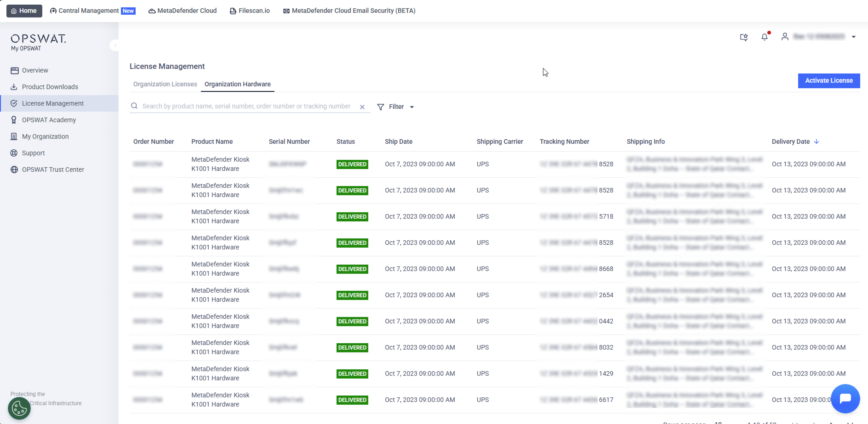Screen dimensions: 868x424
Task: Click the search magnifier icon
Action: (x=134, y=106)
